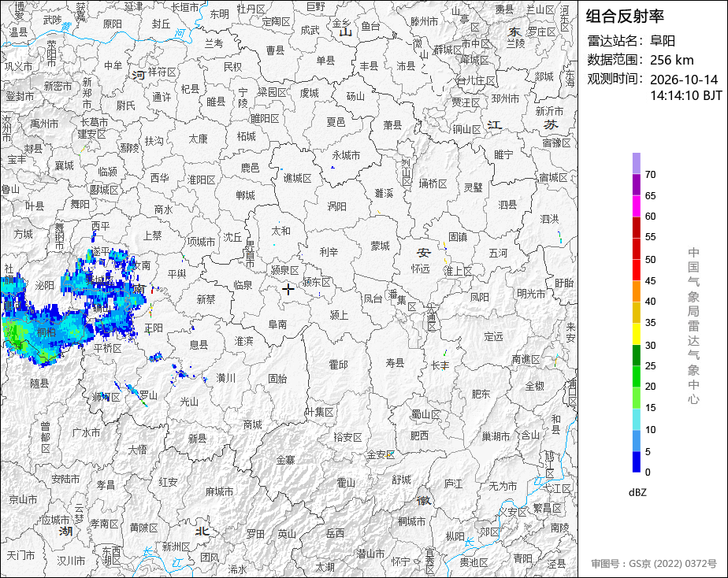Click the dark blue 0 dBZ legend color
Image resolution: width=728 pixels, height=578 pixels.
[x=636, y=462]
